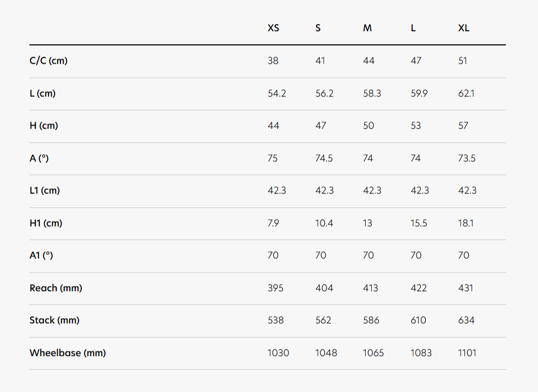Click the S size column header
The width and height of the screenshot is (538, 392).
tap(318, 28)
